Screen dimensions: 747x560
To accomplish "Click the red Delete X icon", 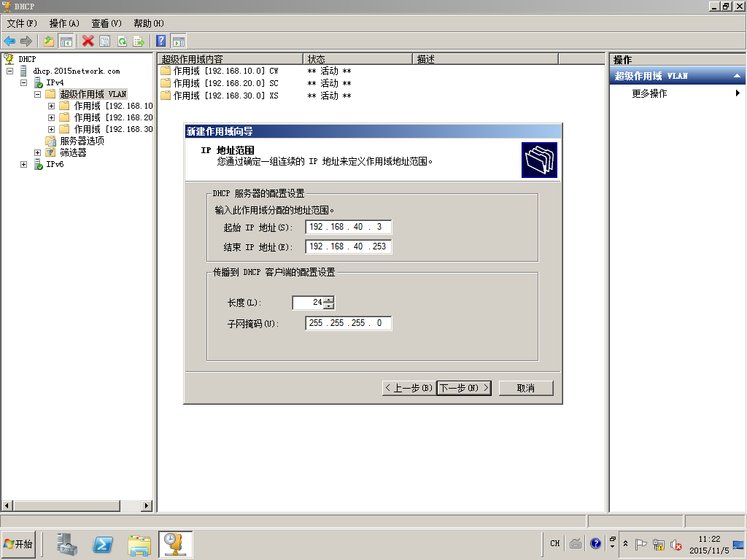I will tap(88, 41).
